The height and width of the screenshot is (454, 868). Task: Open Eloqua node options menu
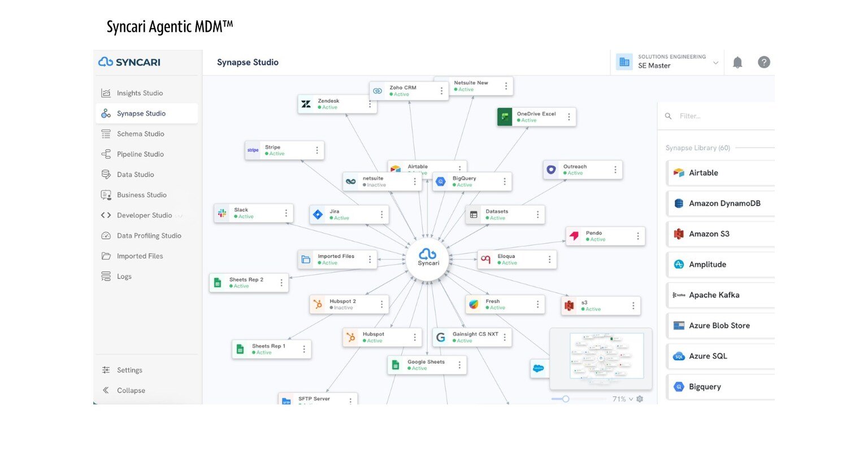549,260
